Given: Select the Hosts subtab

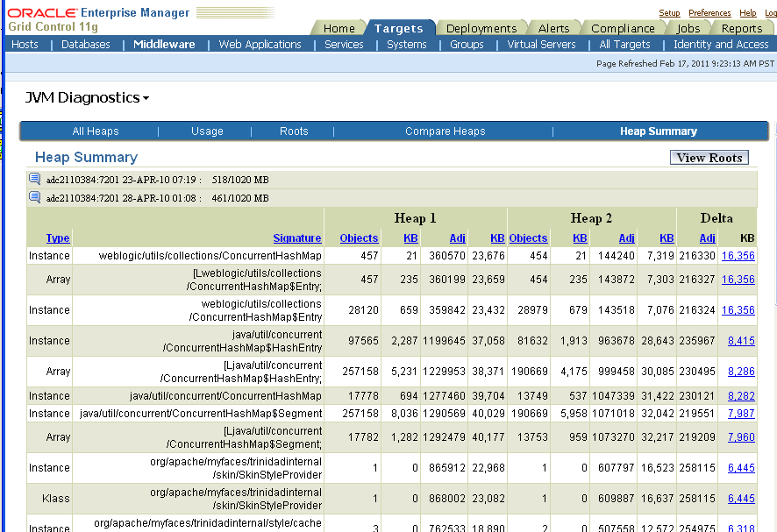Looking at the screenshot, I should point(25,45).
